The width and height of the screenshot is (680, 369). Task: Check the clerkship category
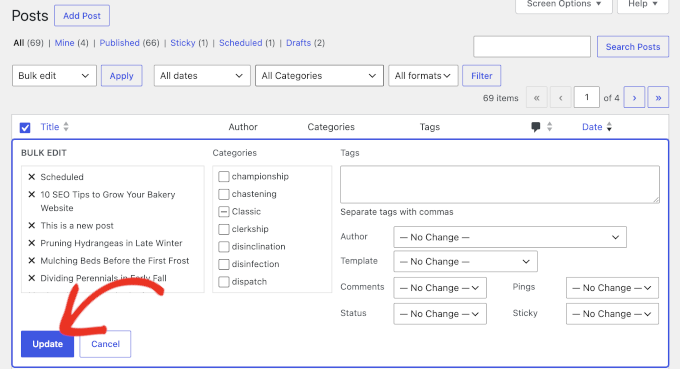224,229
